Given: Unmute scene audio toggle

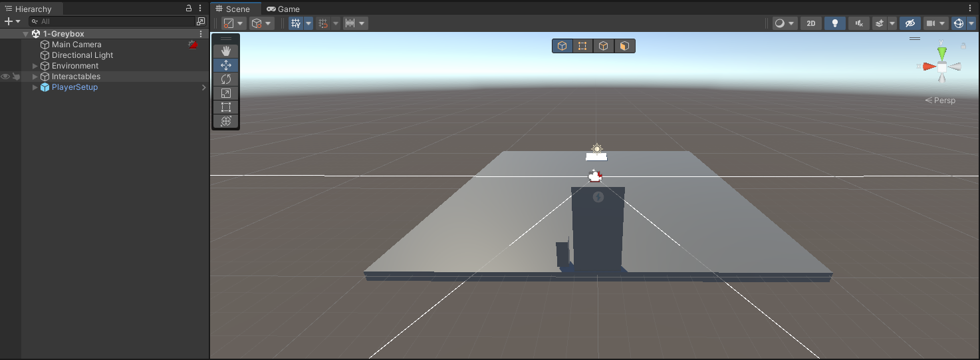Looking at the screenshot, I should [x=859, y=23].
